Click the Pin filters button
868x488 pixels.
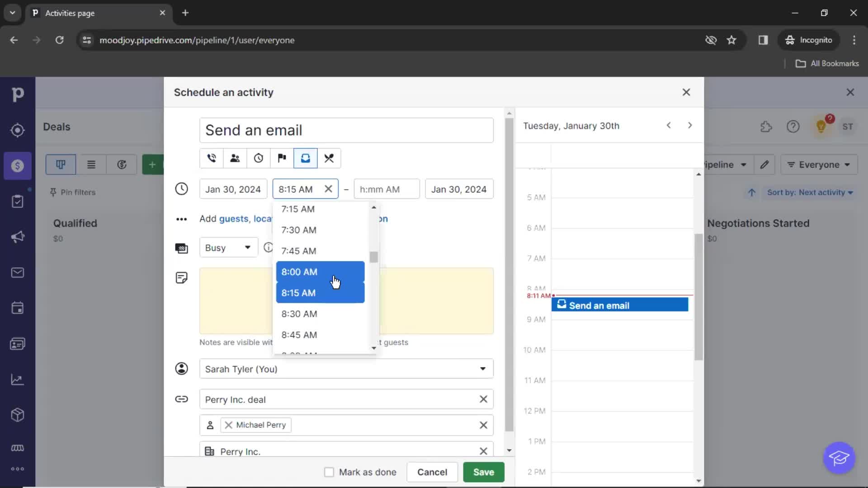[73, 192]
